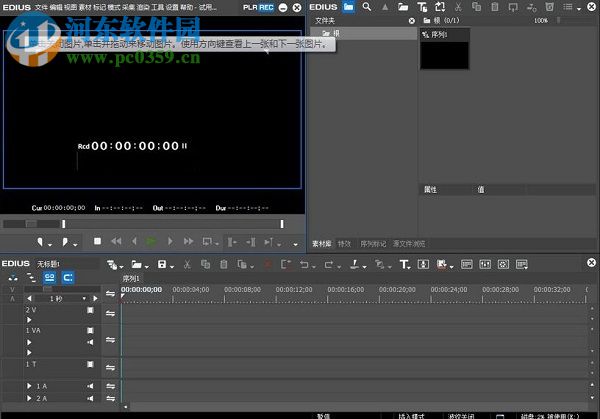Open the bin search magnifier tool
The height and width of the screenshot is (419, 600).
point(367,7)
